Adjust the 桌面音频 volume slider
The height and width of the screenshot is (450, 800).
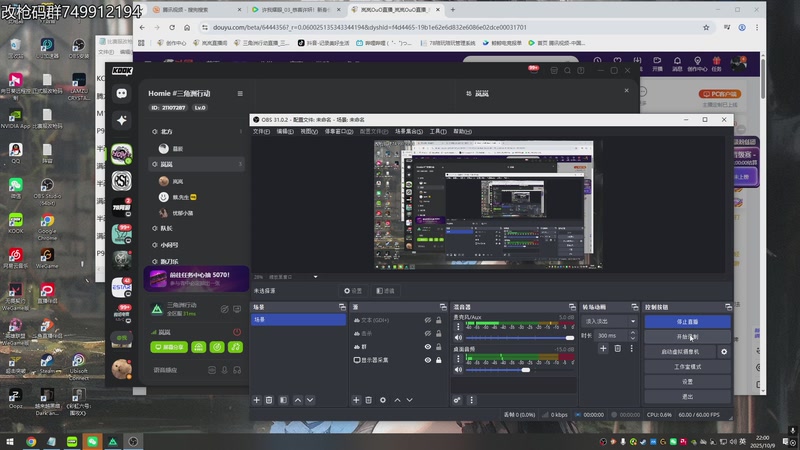(x=519, y=370)
